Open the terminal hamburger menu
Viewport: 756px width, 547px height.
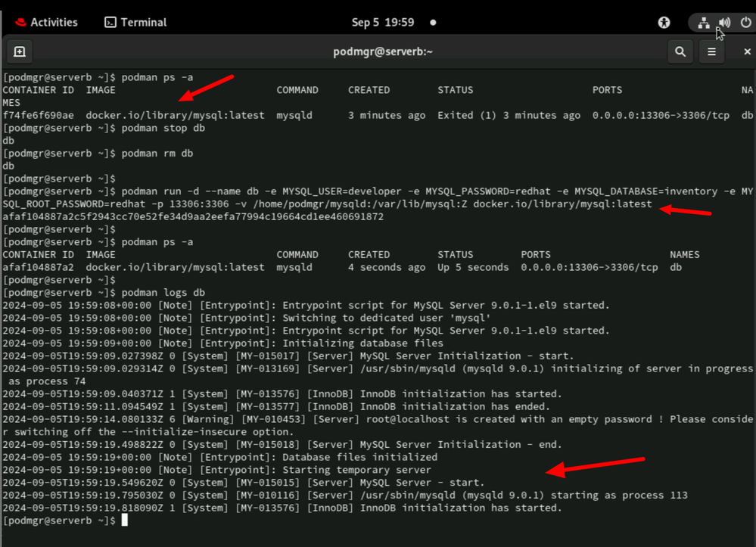point(711,51)
